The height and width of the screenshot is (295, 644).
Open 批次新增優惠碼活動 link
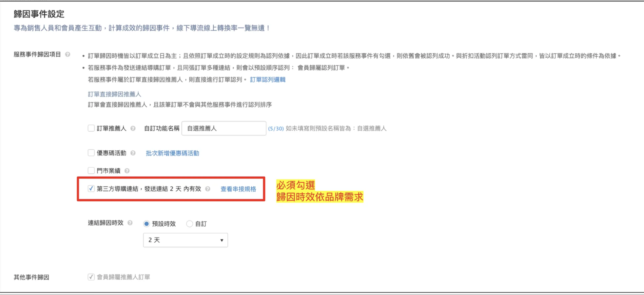(x=172, y=153)
